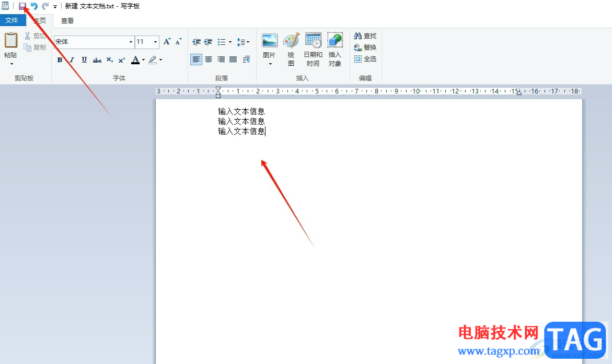The width and height of the screenshot is (612, 364).
Task: Toggle italic formatting
Action: [72, 60]
